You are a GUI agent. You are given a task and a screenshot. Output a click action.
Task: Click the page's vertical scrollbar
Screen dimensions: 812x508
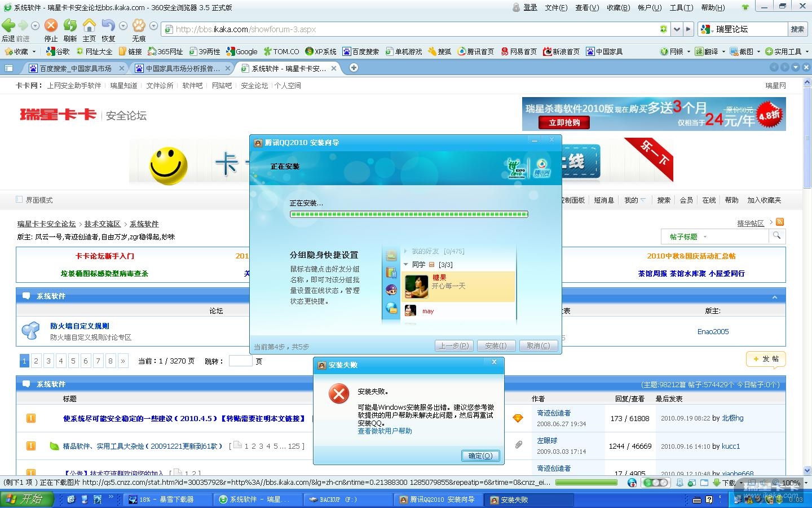click(807, 277)
